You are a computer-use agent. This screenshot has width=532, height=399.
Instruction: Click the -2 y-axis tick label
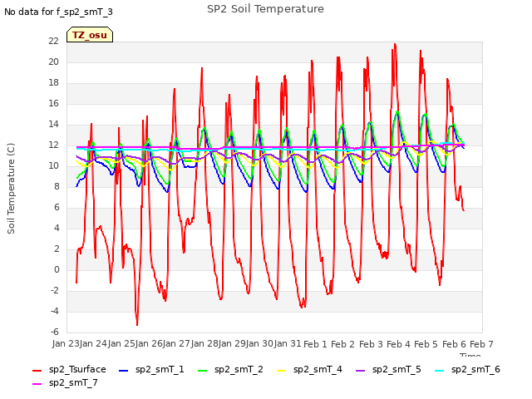click(55, 291)
